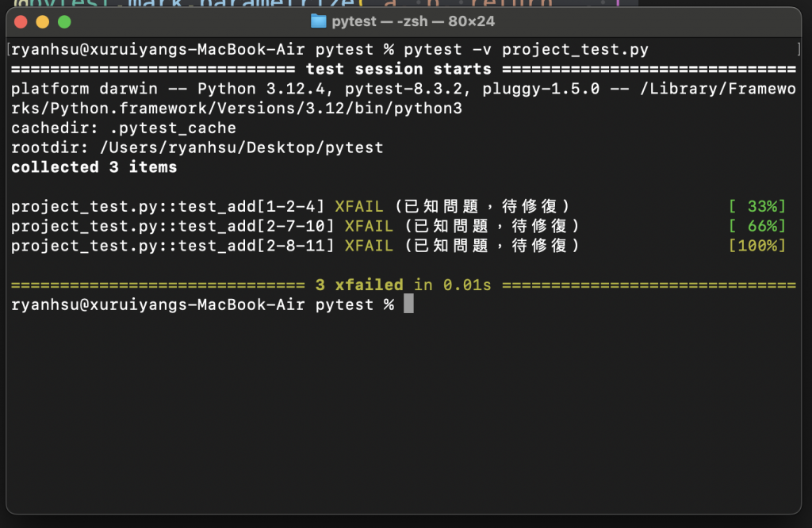Click the '[ 66%]' progress indicator
812x528 pixels.
[757, 226]
